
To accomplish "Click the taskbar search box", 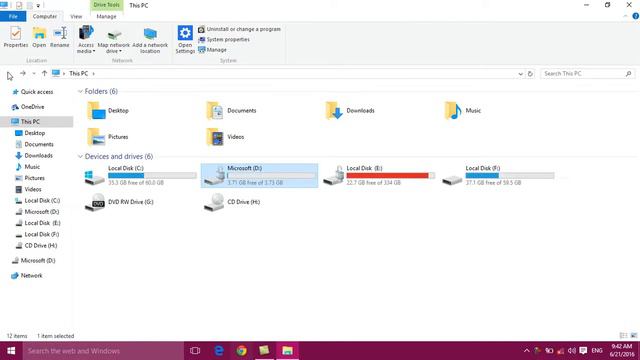I will pos(103,351).
